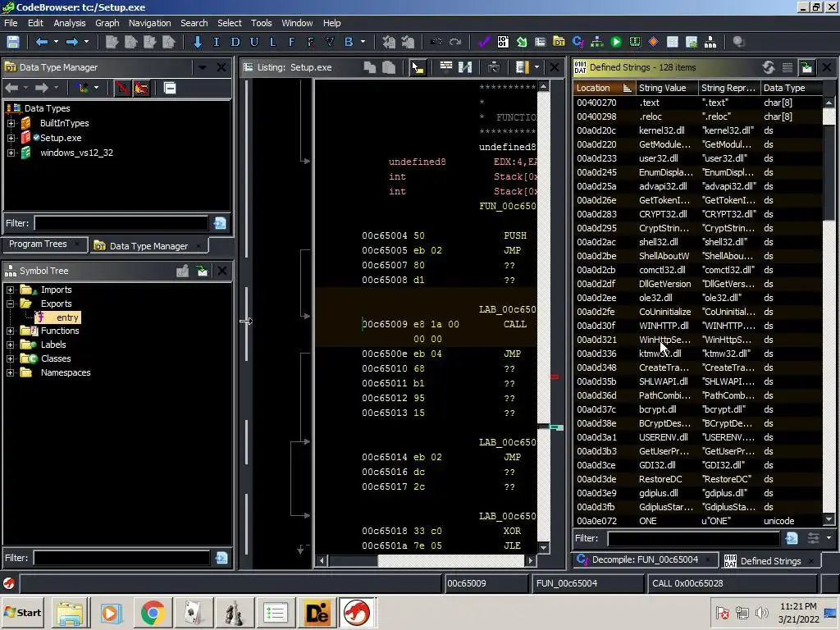Click Windows Start button
Image resolution: width=840 pixels, height=630 pixels.
[x=23, y=613]
